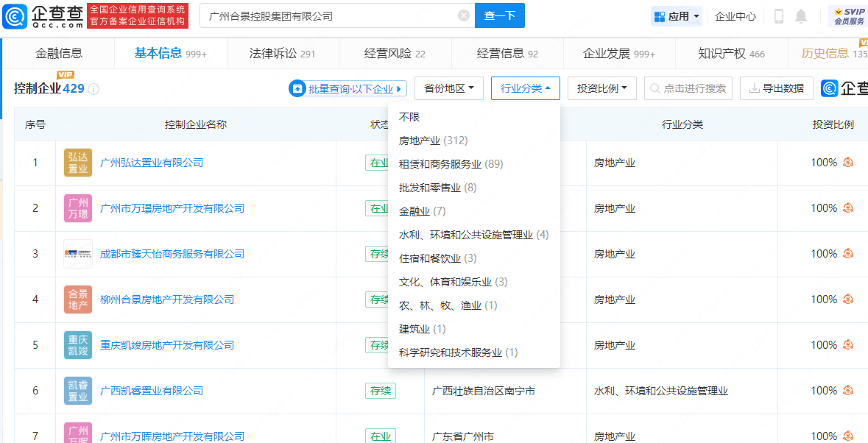
Task: Open SVIP 会员服务 badge
Action: tap(849, 16)
